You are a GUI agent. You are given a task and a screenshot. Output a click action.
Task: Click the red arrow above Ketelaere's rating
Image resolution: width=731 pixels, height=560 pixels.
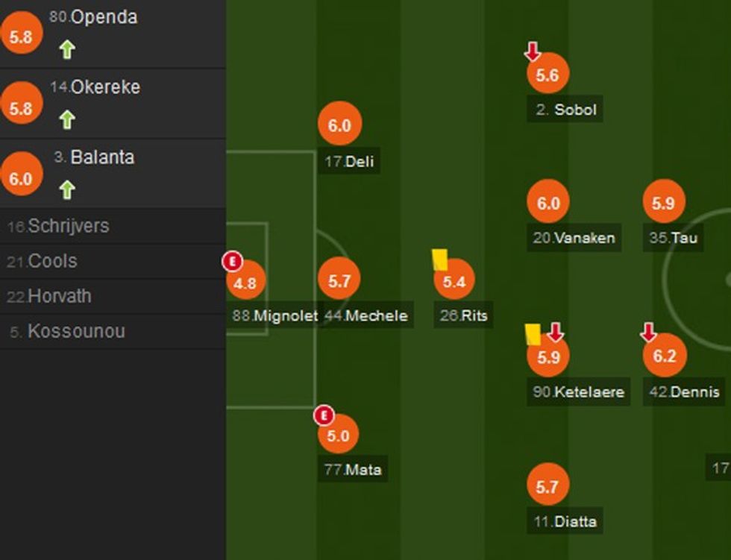(x=555, y=333)
